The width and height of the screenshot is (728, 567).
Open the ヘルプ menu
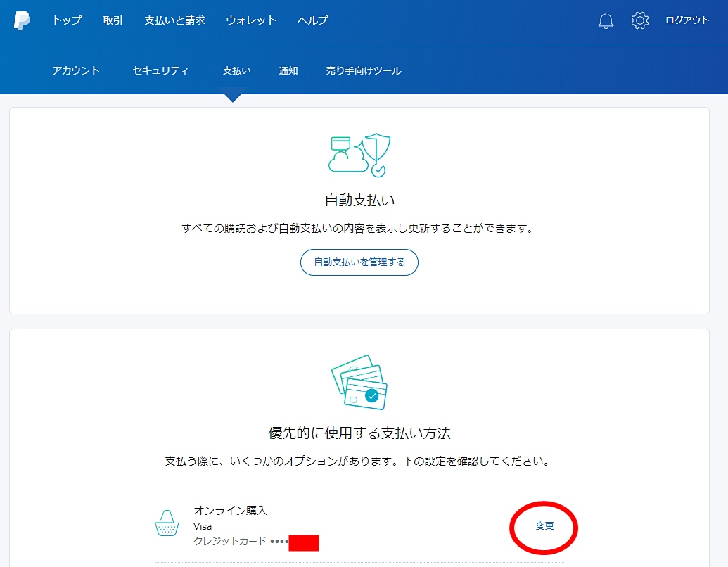point(312,20)
